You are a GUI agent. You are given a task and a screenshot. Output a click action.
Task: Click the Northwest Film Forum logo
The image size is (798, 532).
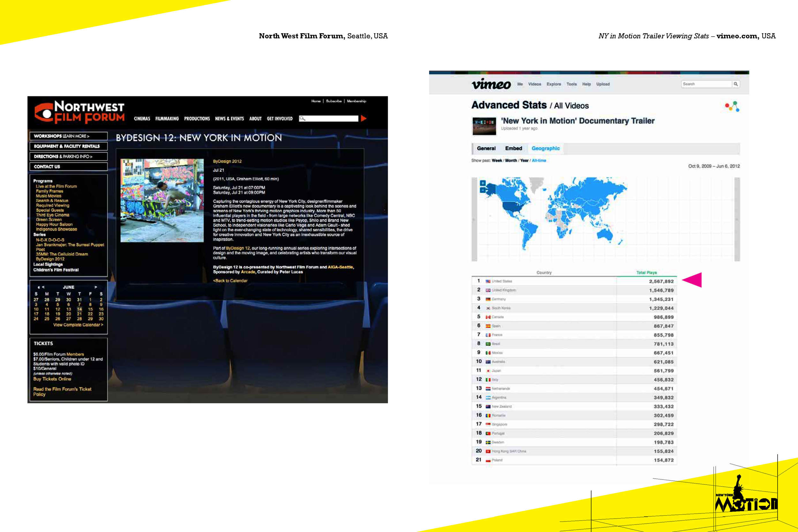80,112
